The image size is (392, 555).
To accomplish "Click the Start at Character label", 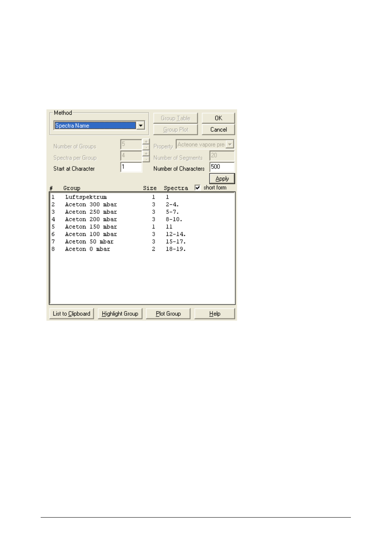I will pyautogui.click(x=74, y=169).
